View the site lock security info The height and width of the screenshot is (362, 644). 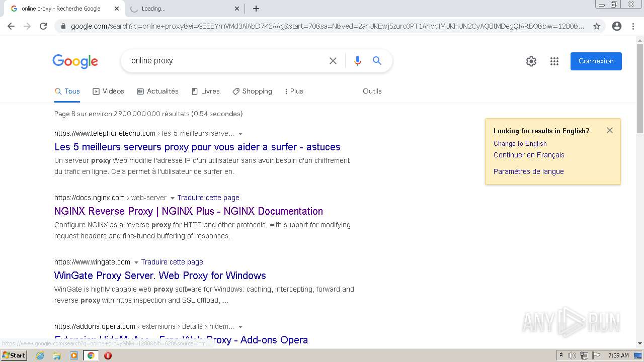tap(63, 26)
